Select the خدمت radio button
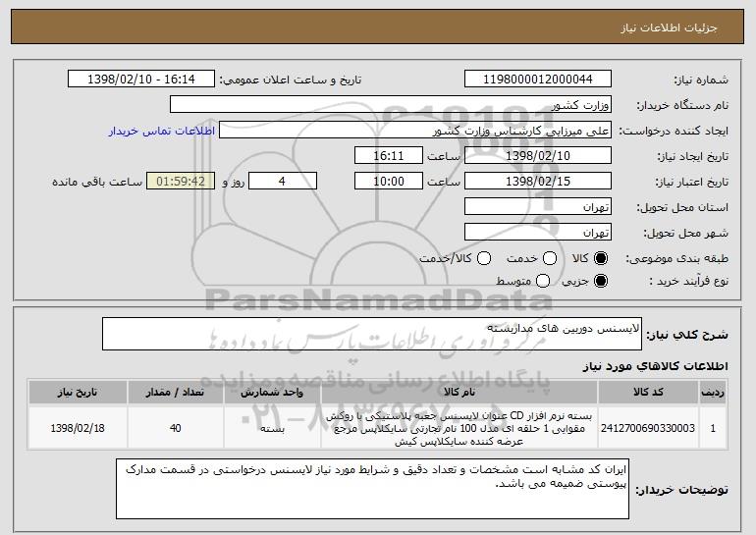 click(550, 259)
